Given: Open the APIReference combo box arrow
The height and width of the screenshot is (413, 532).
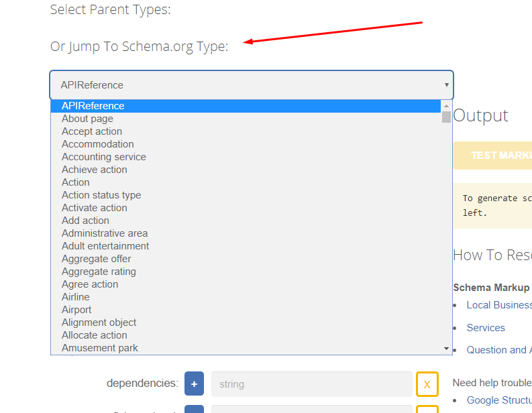Looking at the screenshot, I should [447, 84].
